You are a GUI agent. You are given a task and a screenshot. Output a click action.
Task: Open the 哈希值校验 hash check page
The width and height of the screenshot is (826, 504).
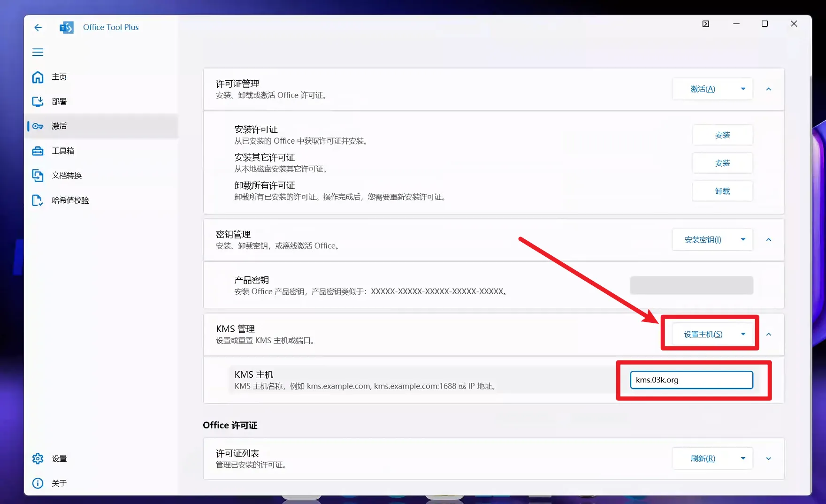(101, 200)
